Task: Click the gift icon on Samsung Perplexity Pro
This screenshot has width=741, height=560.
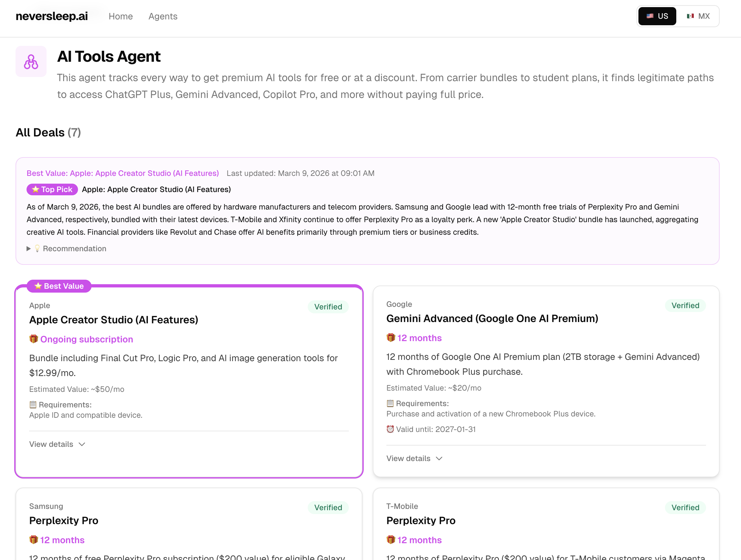Action: pyautogui.click(x=34, y=540)
